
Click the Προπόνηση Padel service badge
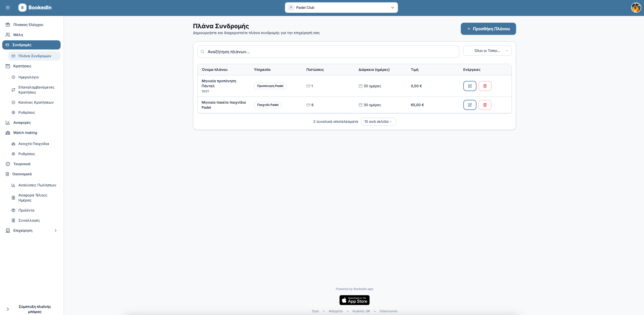click(x=270, y=86)
